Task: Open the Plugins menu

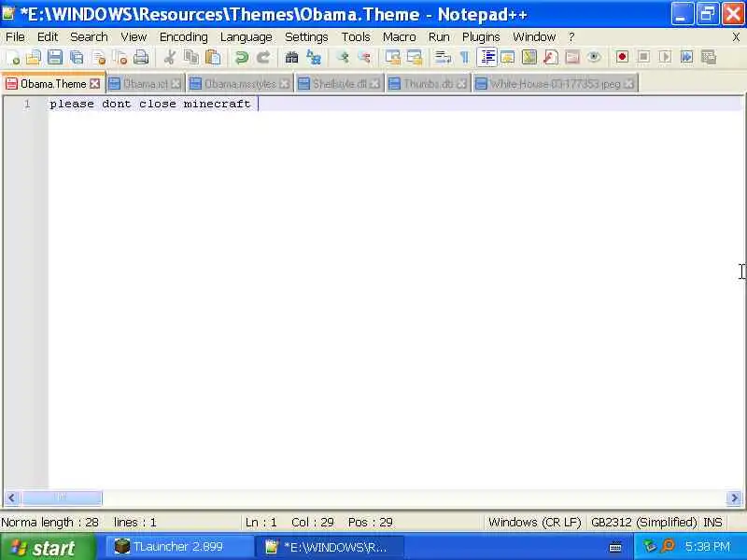Action: [481, 36]
